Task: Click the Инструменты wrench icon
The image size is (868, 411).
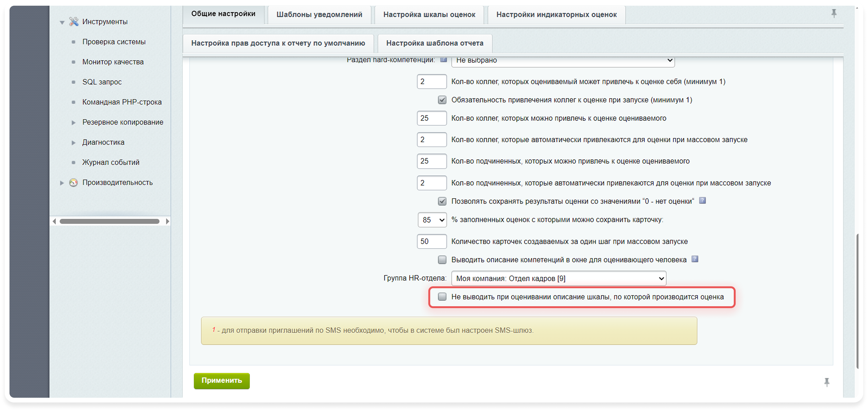Action: (x=74, y=22)
